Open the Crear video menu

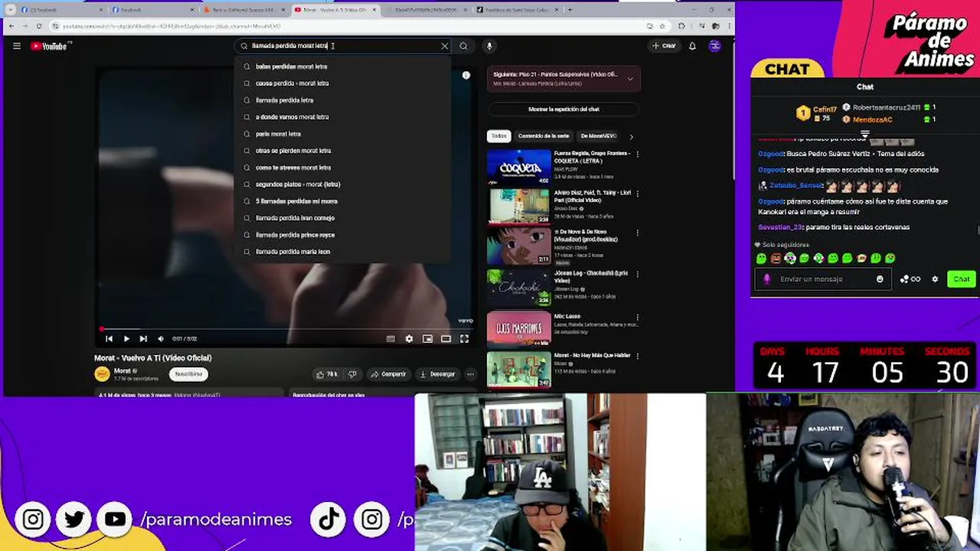pos(664,46)
